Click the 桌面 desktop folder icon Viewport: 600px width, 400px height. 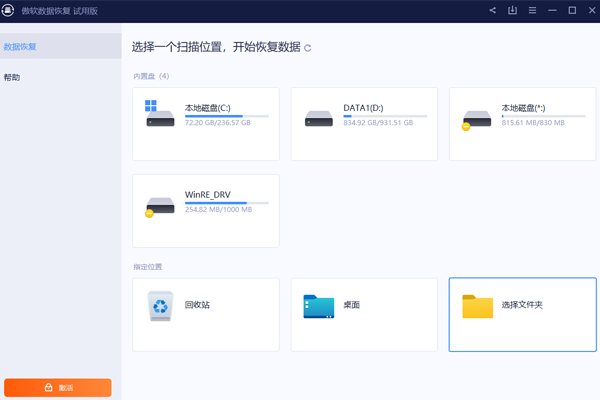(x=318, y=306)
